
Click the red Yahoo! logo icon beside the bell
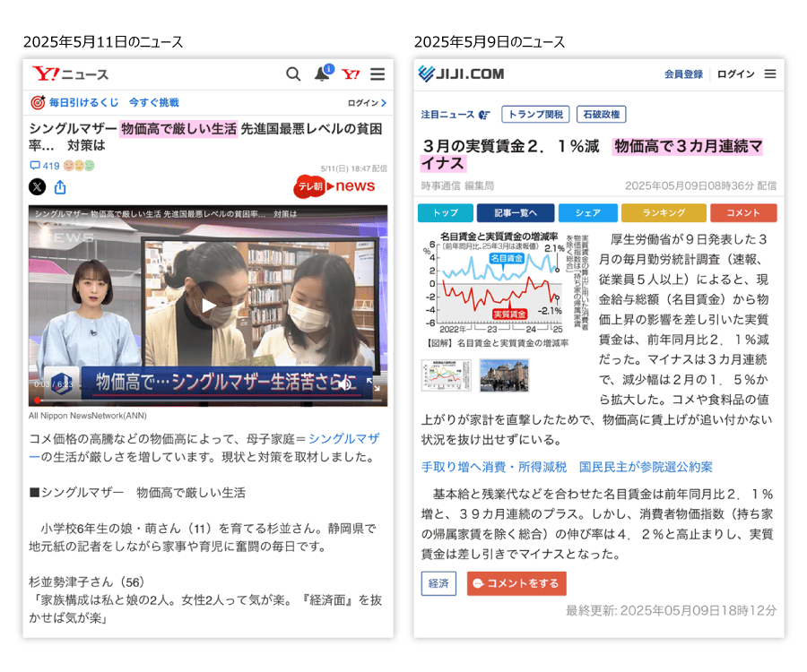(x=351, y=74)
